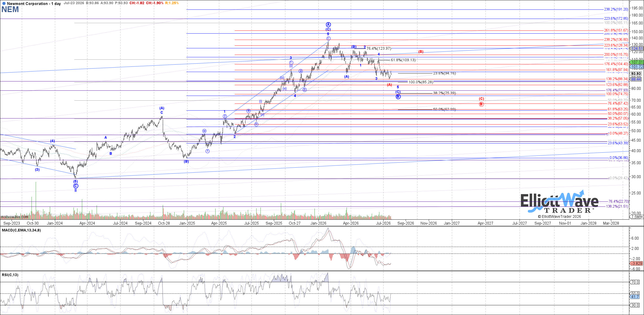Select the 238.2%(191.20) Fibonacci label
Viewport: 644px width, 315px height.
(x=616, y=9)
